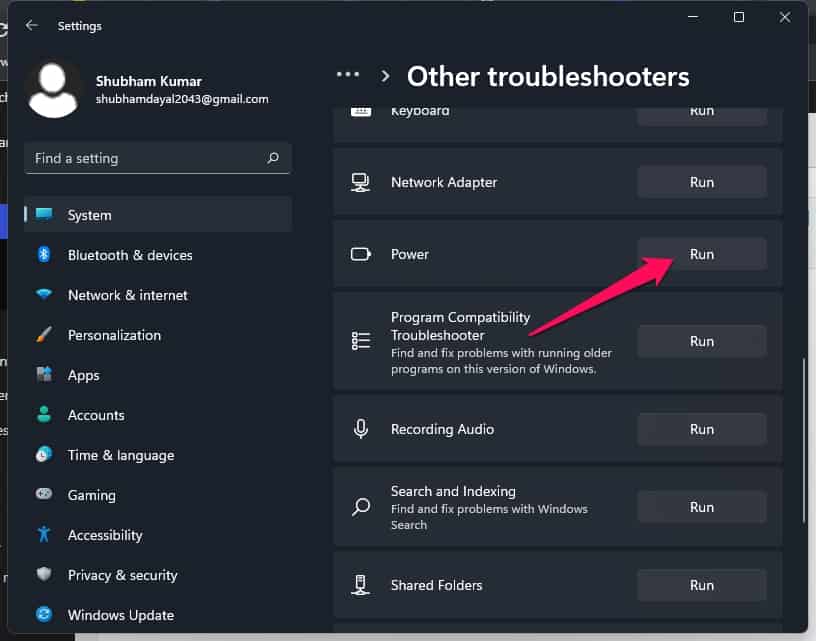Run the Program Compatibility Troubleshooter
This screenshot has height=641, width=816.
702,341
